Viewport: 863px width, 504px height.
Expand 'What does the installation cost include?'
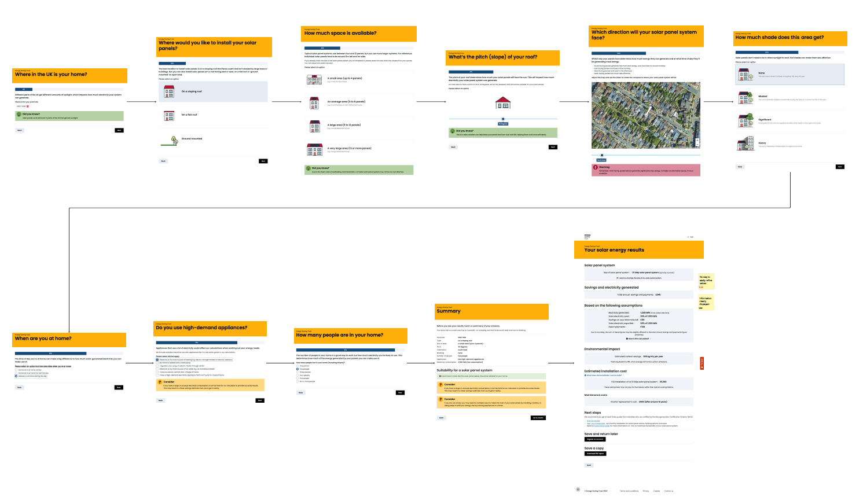coord(604,376)
